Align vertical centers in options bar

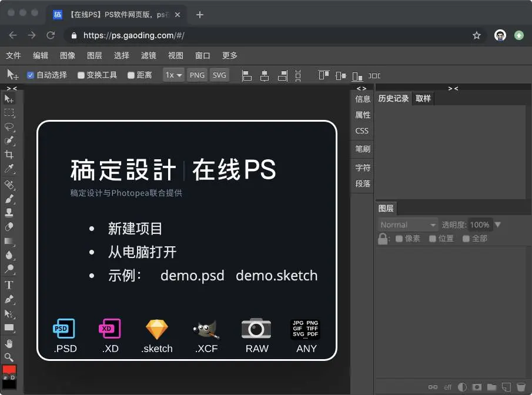[x=340, y=75]
